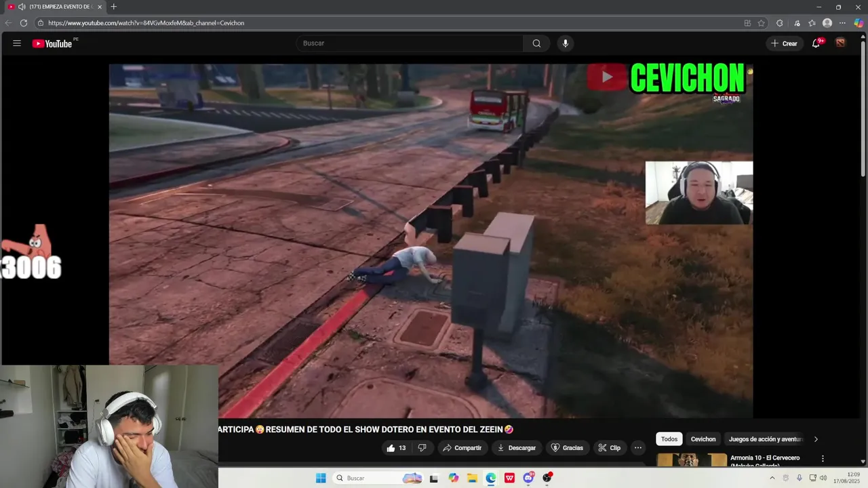Screen dimensions: 868x488
Task: Open Copilot app from taskbar
Action: [x=453, y=478]
